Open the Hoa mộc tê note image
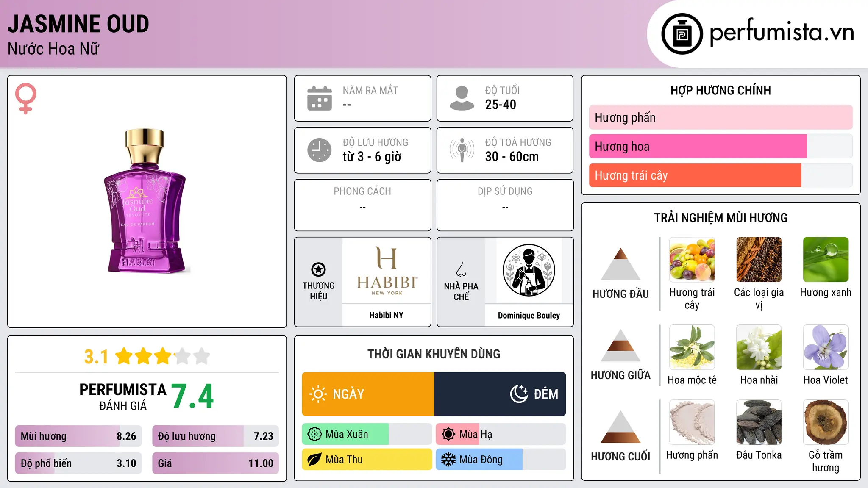The height and width of the screenshot is (488, 868). [692, 347]
